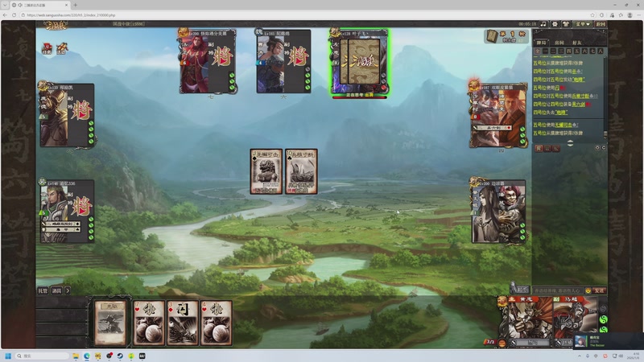This screenshot has width=644, height=362.
Task: Select the 一 seat filter button
Action: click(x=545, y=51)
